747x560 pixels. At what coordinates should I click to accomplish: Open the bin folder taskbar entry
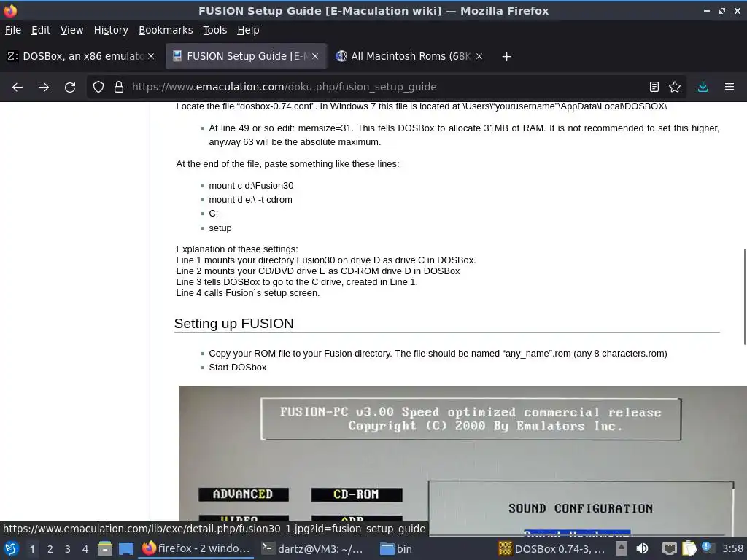[396, 548]
